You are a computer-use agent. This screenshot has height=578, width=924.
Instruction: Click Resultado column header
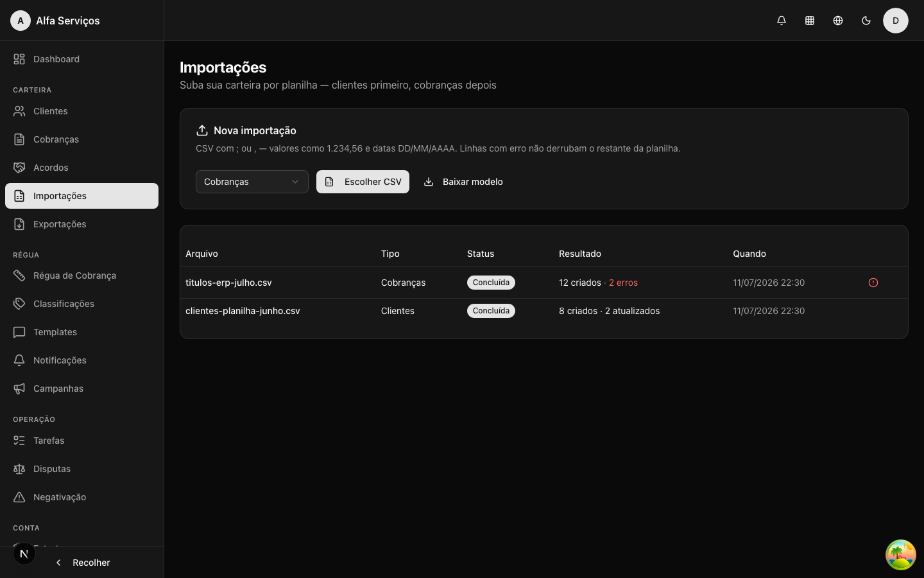(580, 254)
